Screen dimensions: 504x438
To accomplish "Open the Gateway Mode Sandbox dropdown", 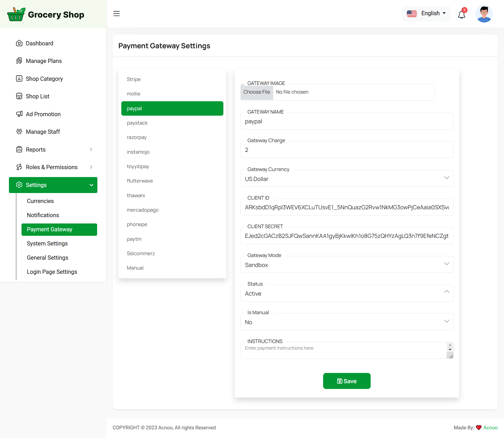I will 346,265.
